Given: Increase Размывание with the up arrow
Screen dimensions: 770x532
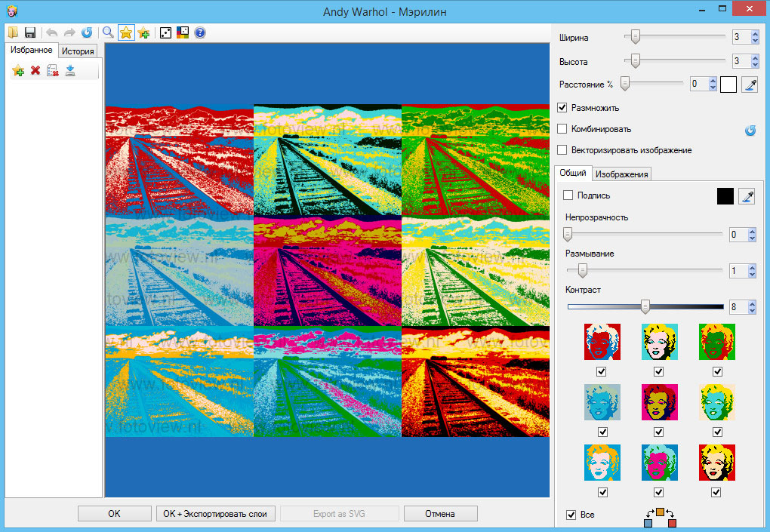Looking at the screenshot, I should tap(753, 267).
